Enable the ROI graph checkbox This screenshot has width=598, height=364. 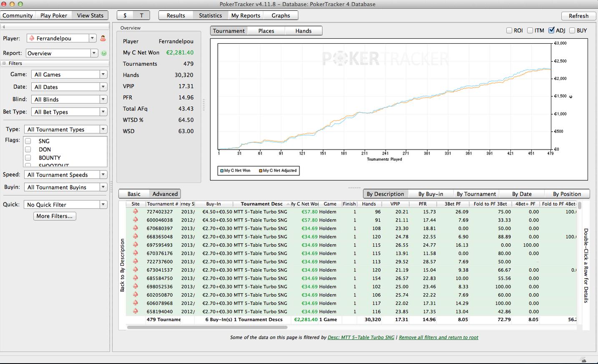[x=509, y=30]
